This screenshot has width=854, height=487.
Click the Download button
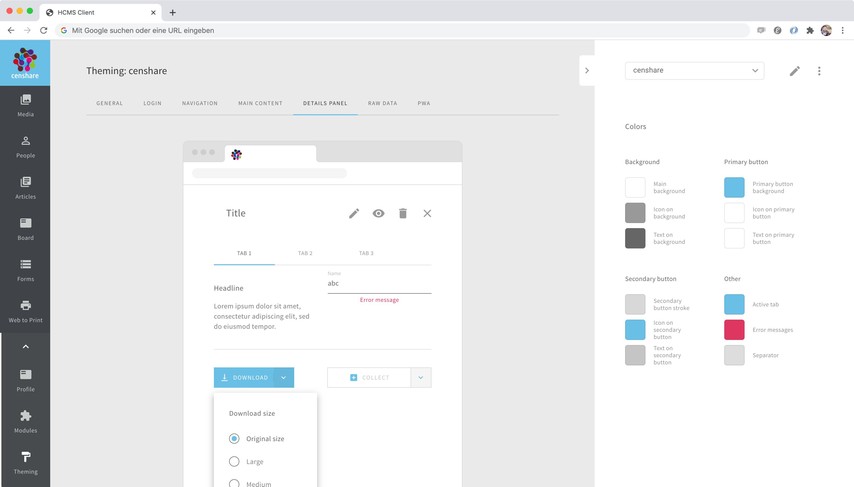tap(244, 378)
